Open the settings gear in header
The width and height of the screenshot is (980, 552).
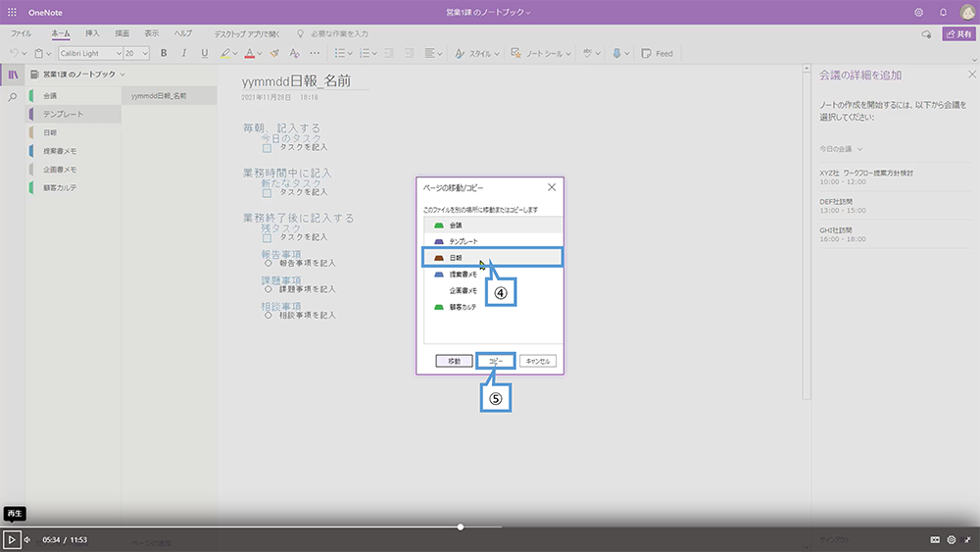pos(919,12)
